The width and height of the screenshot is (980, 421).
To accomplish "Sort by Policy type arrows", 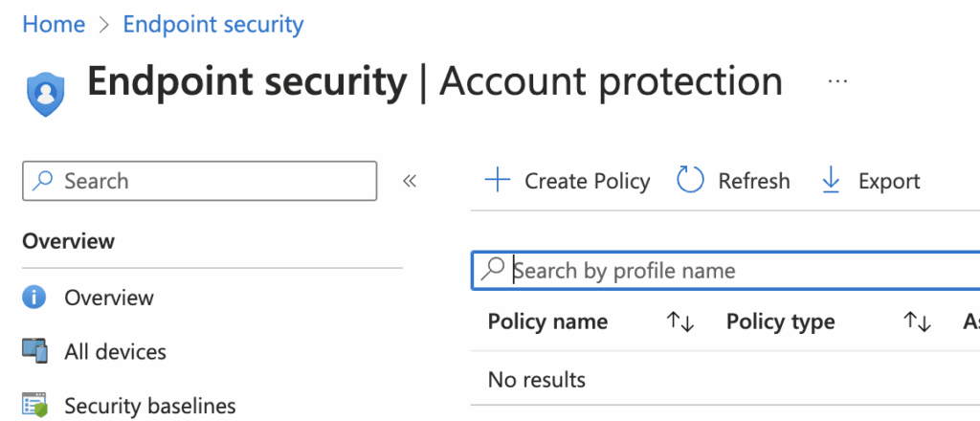I will tap(917, 322).
